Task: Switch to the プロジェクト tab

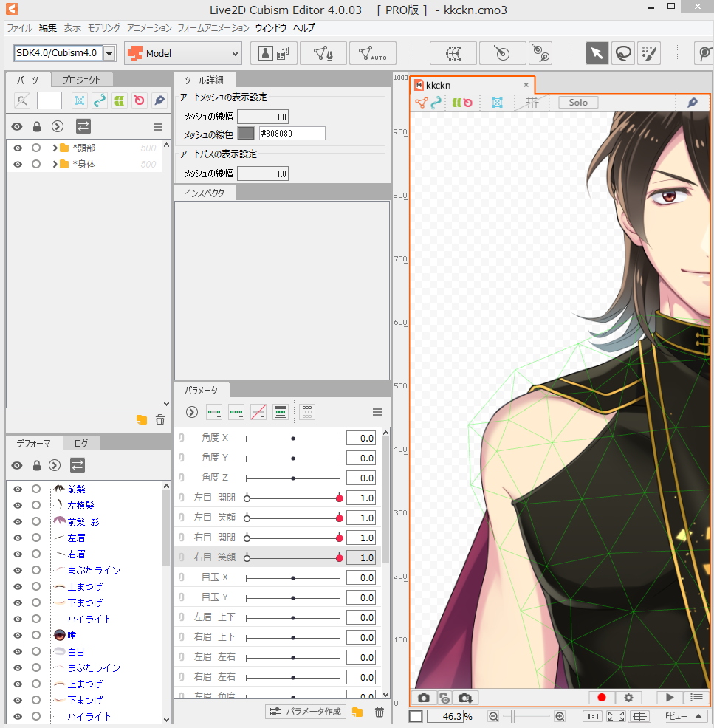Action: 81,80
